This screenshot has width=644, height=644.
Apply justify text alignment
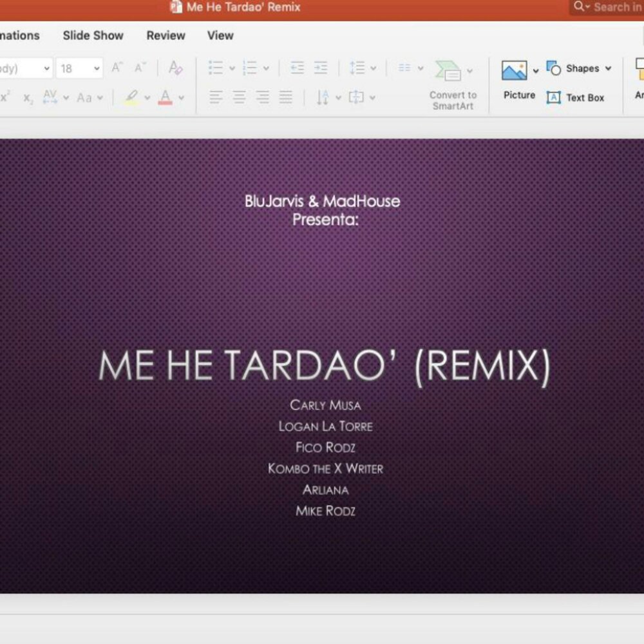click(286, 98)
